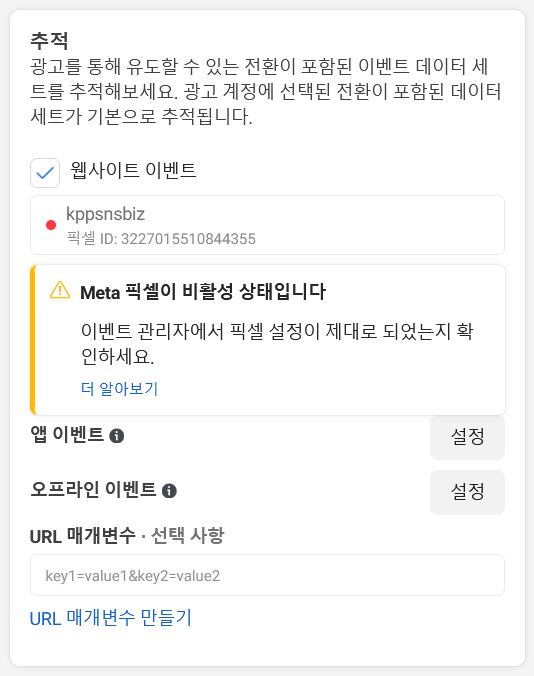The width and height of the screenshot is (534, 676).
Task: Click 설정 button for 앱 이벤트
Action: click(467, 437)
